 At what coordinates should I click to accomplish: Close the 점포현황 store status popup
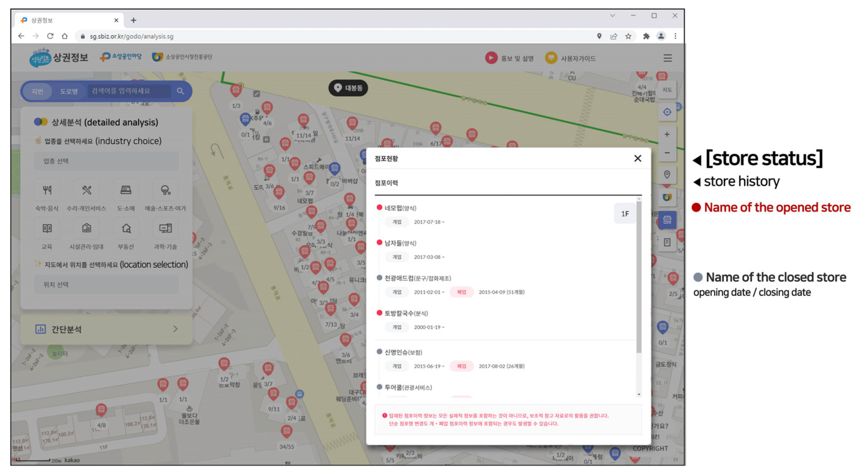click(x=637, y=158)
